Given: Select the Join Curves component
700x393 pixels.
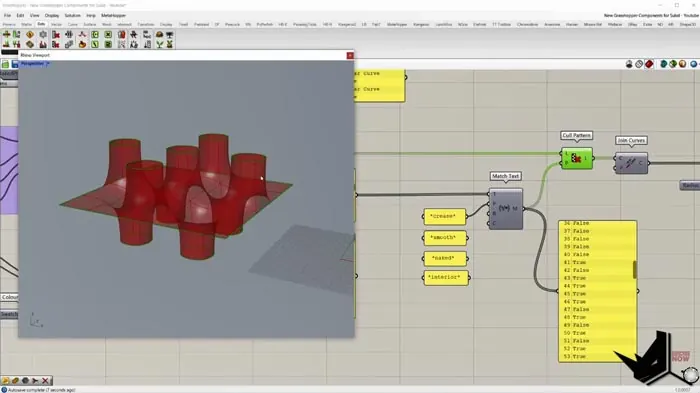Looking at the screenshot, I should pos(631,163).
